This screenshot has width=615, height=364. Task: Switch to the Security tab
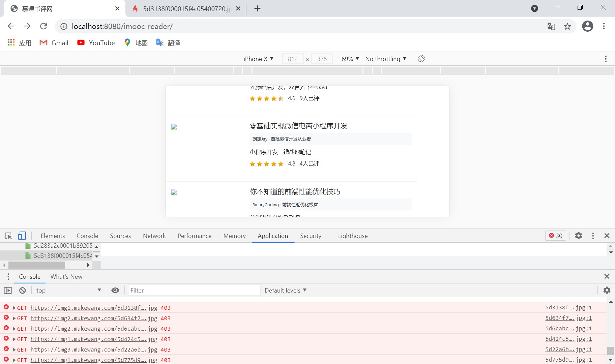311,236
